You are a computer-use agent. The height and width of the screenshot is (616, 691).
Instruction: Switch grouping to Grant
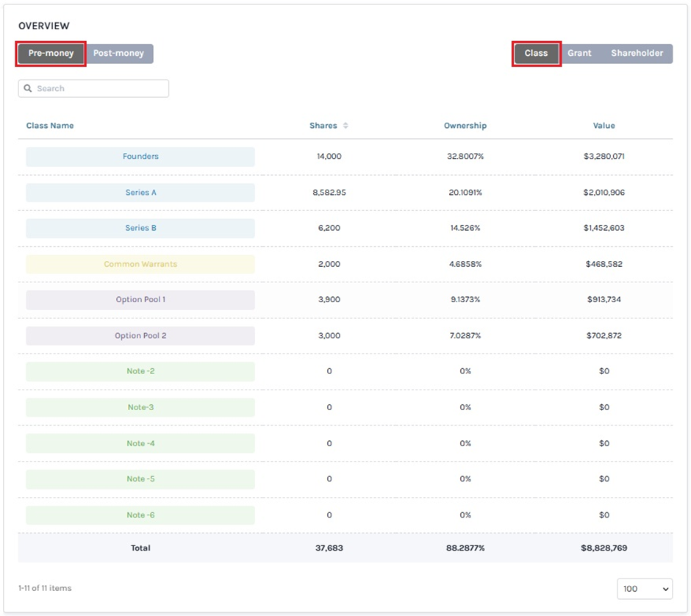point(579,54)
